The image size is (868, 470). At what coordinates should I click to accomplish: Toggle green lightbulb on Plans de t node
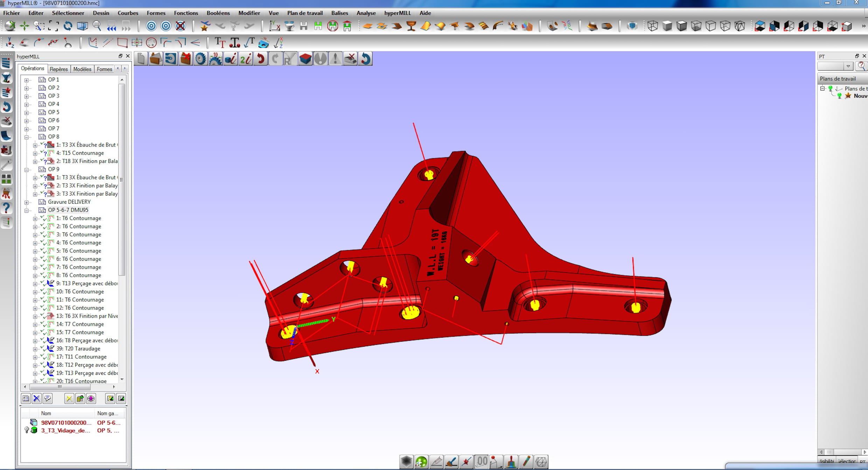[x=830, y=88]
